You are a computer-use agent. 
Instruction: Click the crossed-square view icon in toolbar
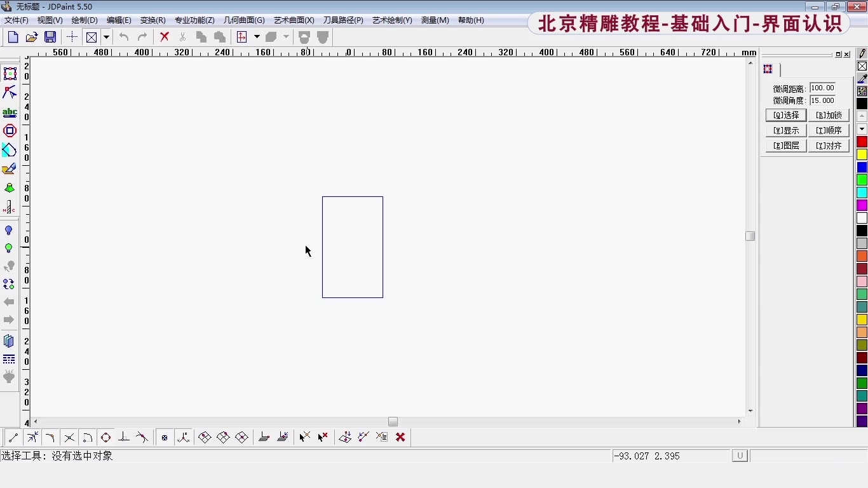pos(92,37)
